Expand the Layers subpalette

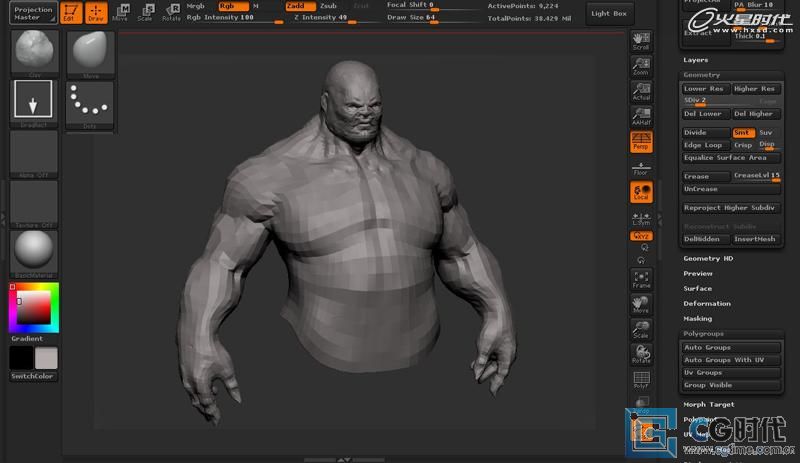coord(695,60)
